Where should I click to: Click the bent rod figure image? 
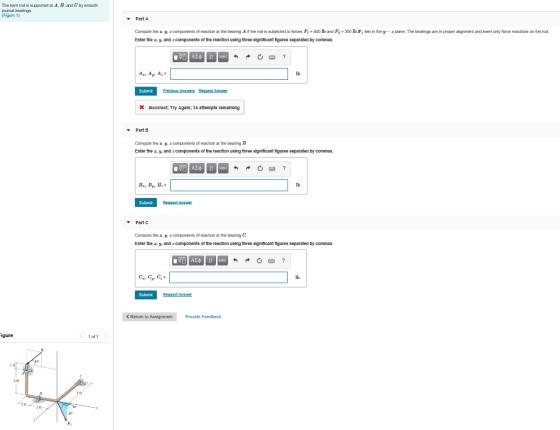[53, 388]
